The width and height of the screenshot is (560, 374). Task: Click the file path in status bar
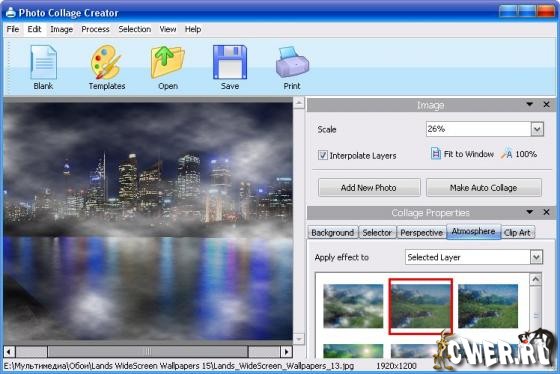[179, 366]
